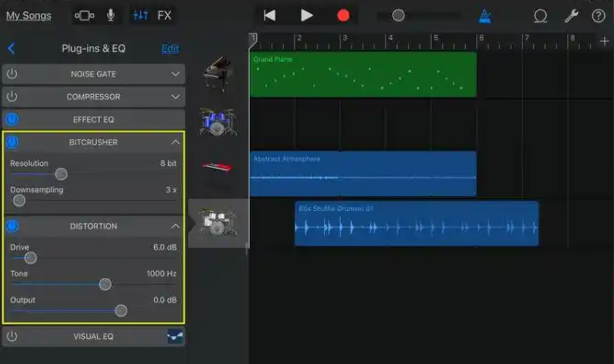Click the master volume slider knob

tap(398, 16)
